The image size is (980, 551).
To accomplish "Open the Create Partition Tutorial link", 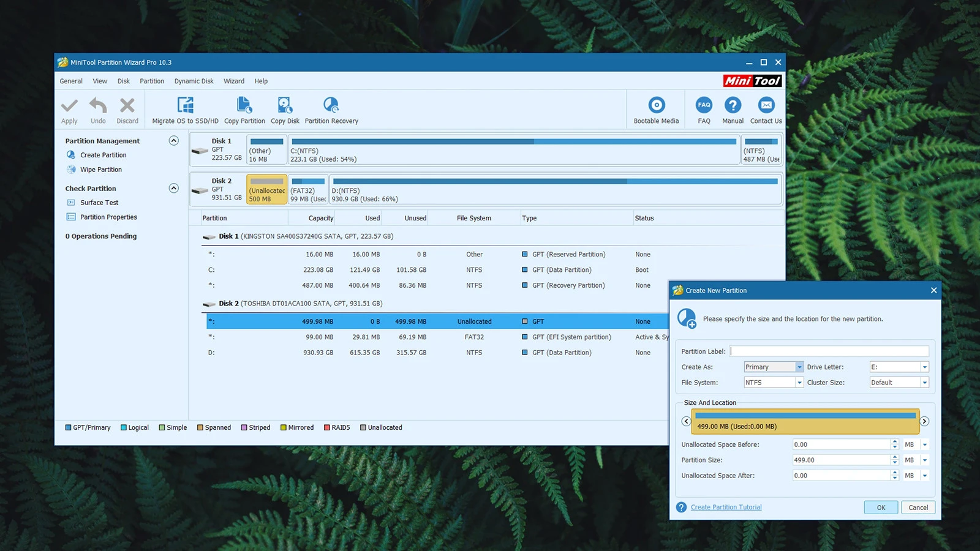I will point(726,507).
